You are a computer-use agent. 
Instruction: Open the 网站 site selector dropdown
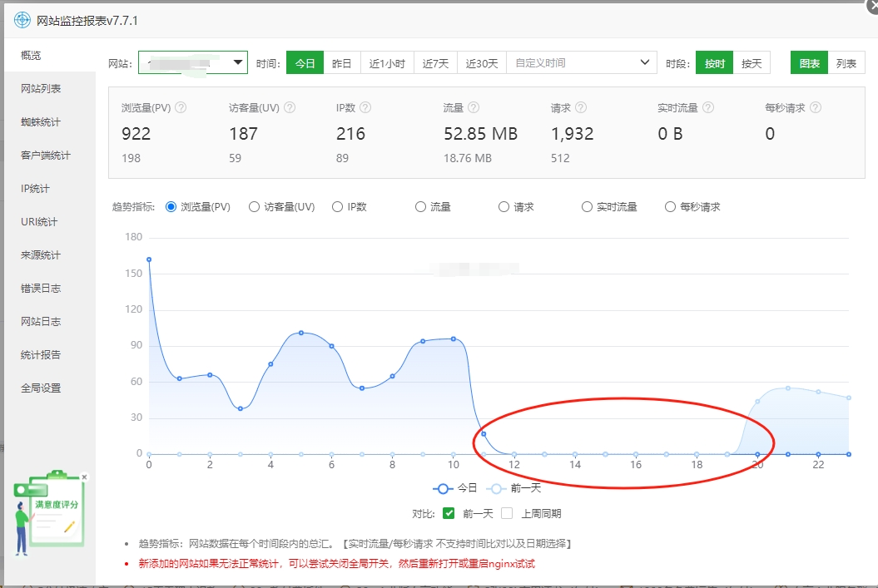(x=193, y=62)
